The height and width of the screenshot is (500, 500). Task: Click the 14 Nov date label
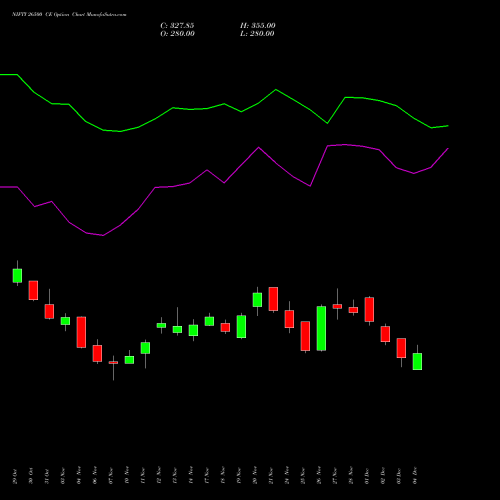click(191, 476)
